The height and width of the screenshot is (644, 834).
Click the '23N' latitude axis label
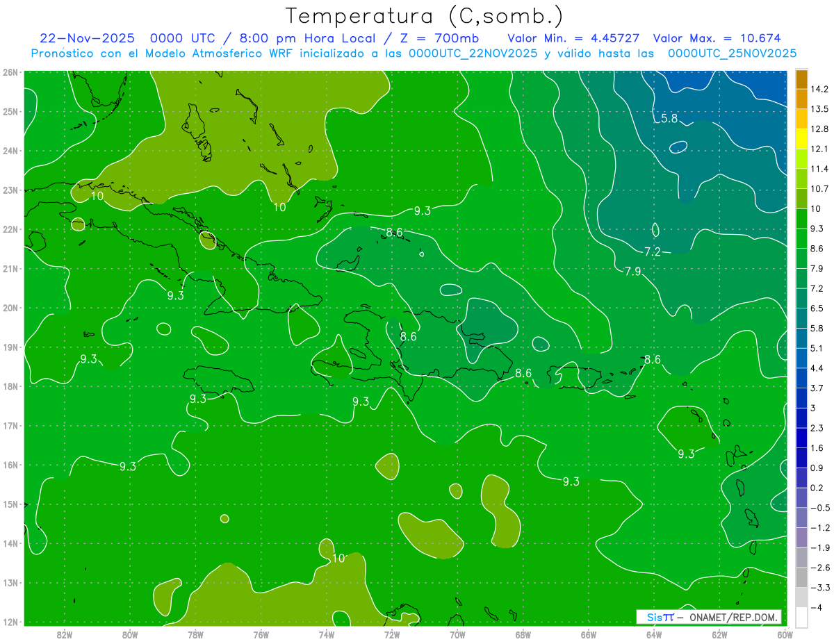[x=10, y=190]
